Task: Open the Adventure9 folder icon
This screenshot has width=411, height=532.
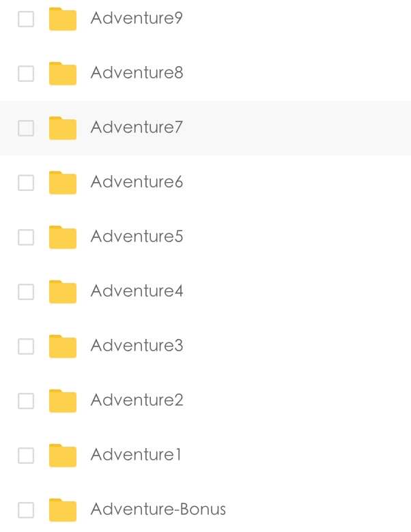Action: [63, 19]
